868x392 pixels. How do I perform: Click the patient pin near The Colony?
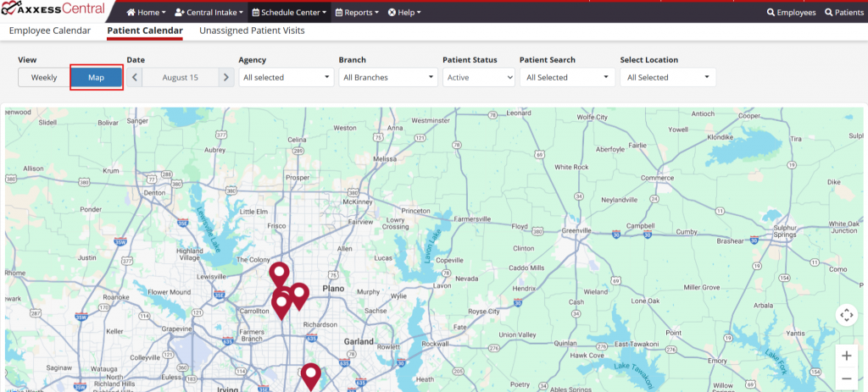(x=280, y=275)
